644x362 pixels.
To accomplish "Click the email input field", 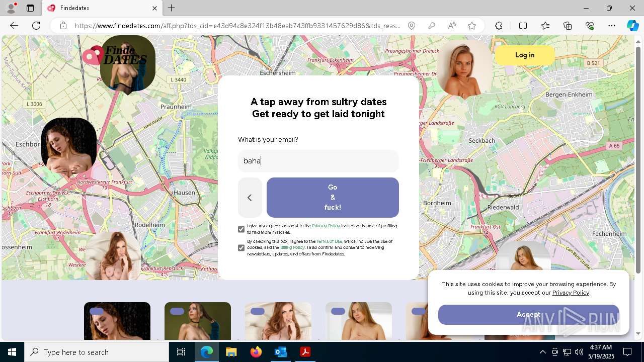I will pyautogui.click(x=318, y=161).
